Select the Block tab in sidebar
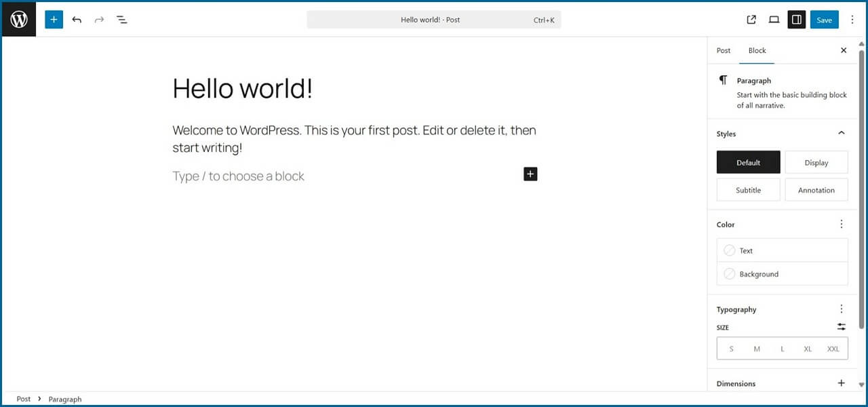The height and width of the screenshot is (407, 868). [x=757, y=50]
